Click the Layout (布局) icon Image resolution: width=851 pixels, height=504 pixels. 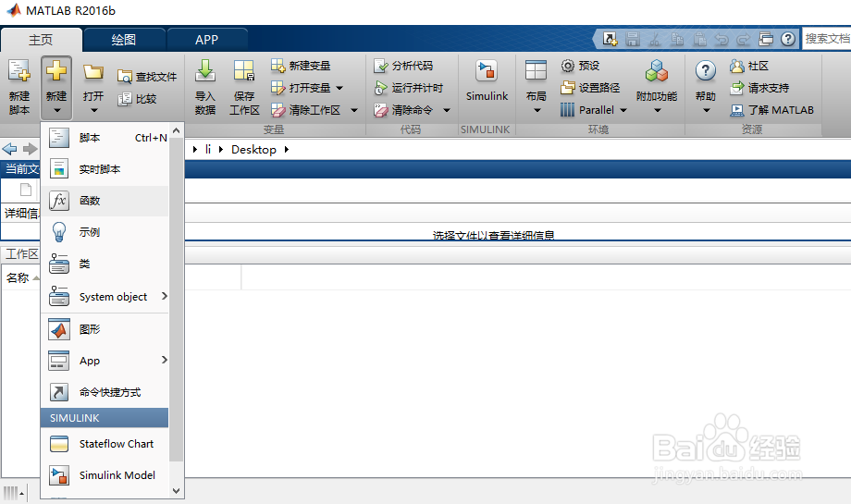536,71
